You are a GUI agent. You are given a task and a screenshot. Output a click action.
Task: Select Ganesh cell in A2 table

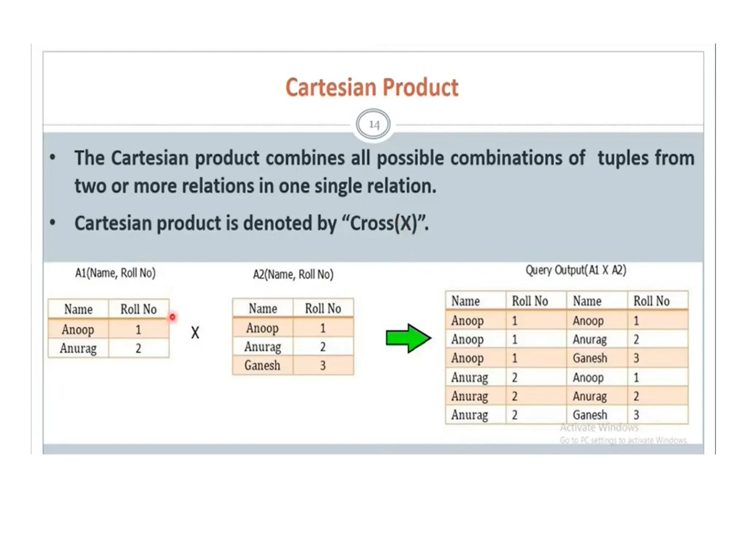262,365
